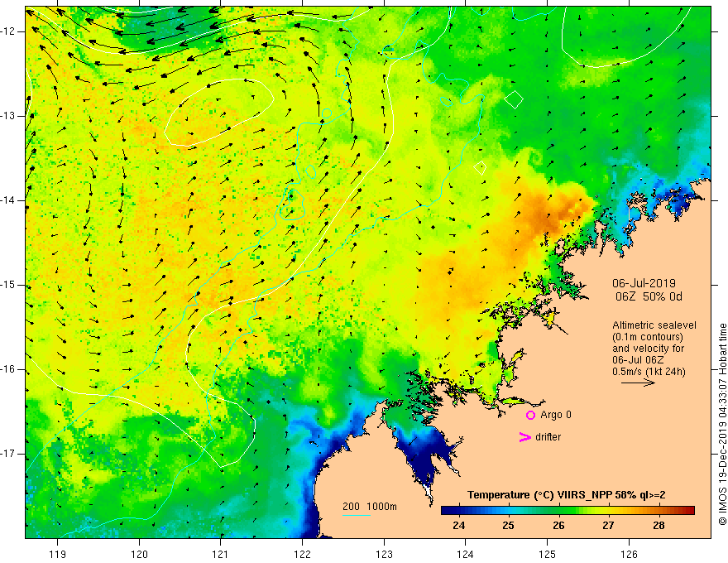This screenshot has width=728, height=563.
Task: Click the '200 1000m' depth label
Action: point(370,507)
